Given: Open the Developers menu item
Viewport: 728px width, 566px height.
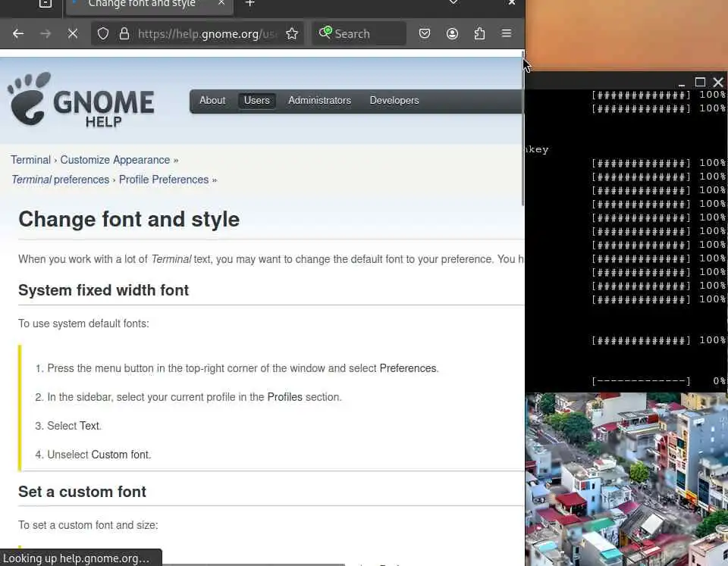Looking at the screenshot, I should [x=394, y=101].
